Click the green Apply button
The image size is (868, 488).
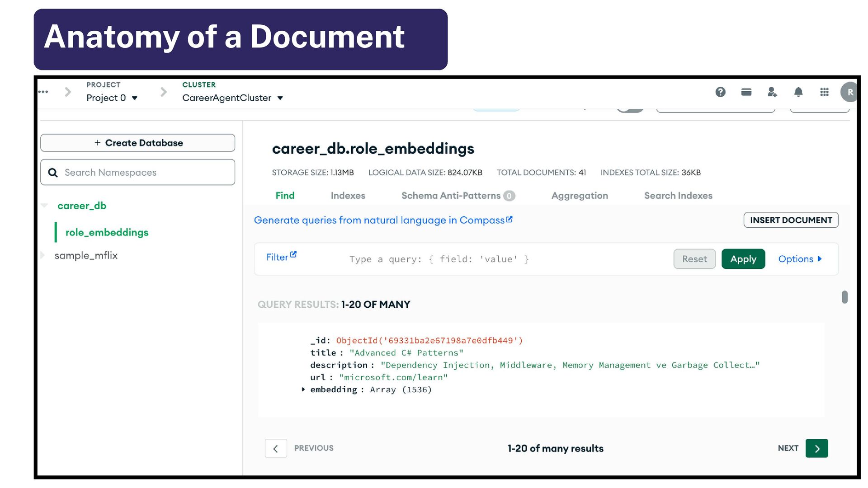[x=743, y=259]
